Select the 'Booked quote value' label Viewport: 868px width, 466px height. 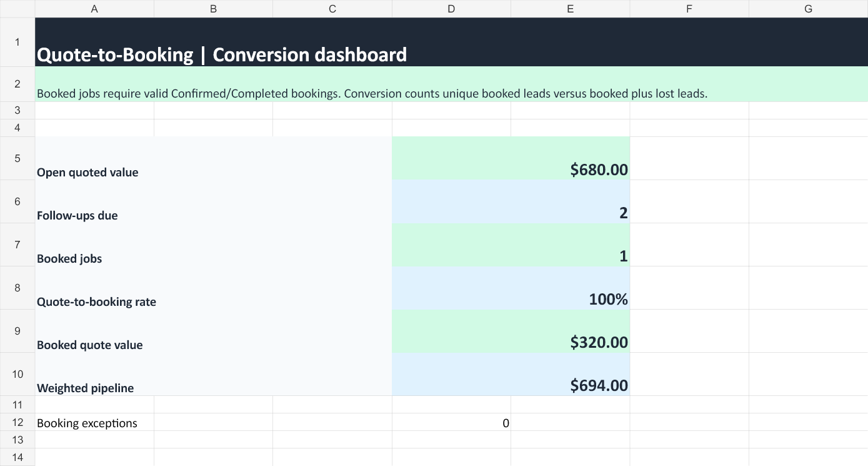pos(214,331)
